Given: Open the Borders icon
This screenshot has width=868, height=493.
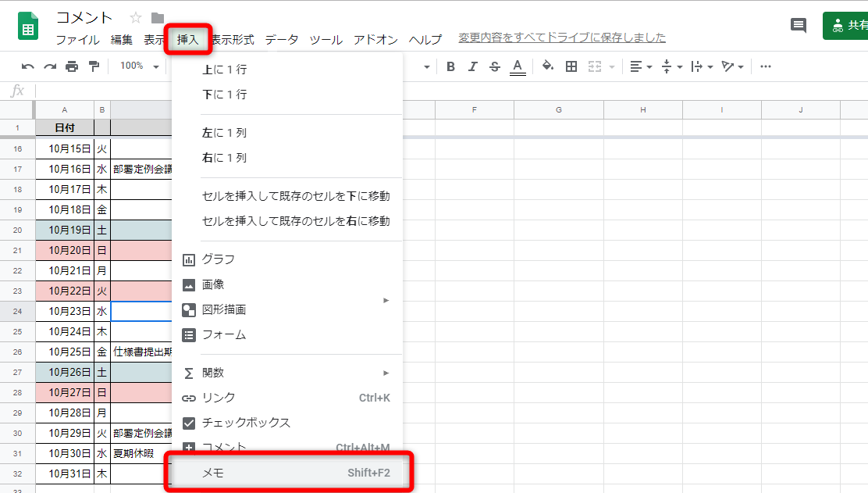Looking at the screenshot, I should [x=571, y=66].
